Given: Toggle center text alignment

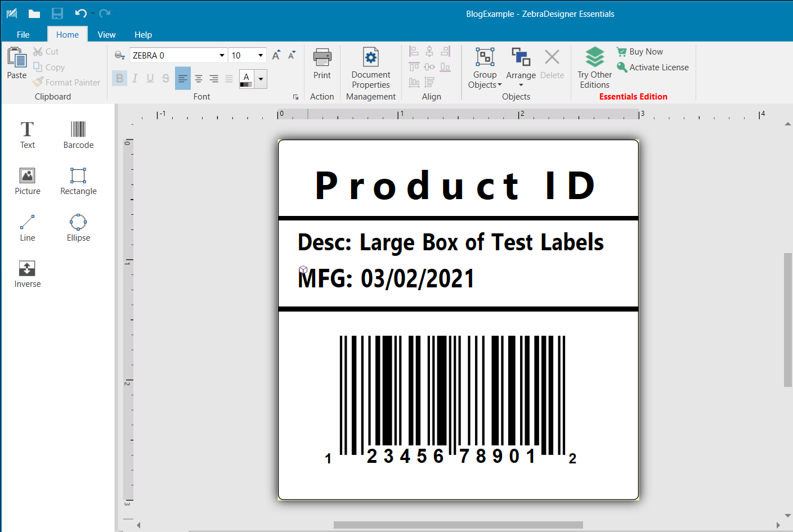Looking at the screenshot, I should (x=199, y=79).
